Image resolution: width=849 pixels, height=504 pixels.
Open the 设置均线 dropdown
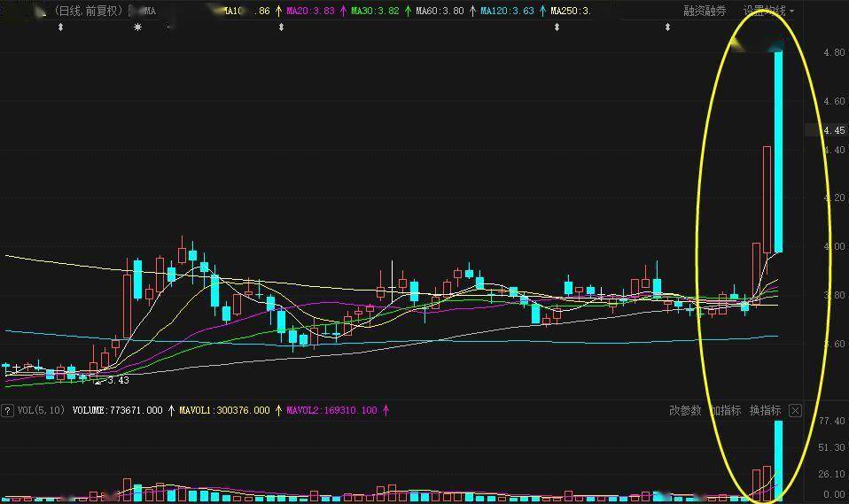767,11
